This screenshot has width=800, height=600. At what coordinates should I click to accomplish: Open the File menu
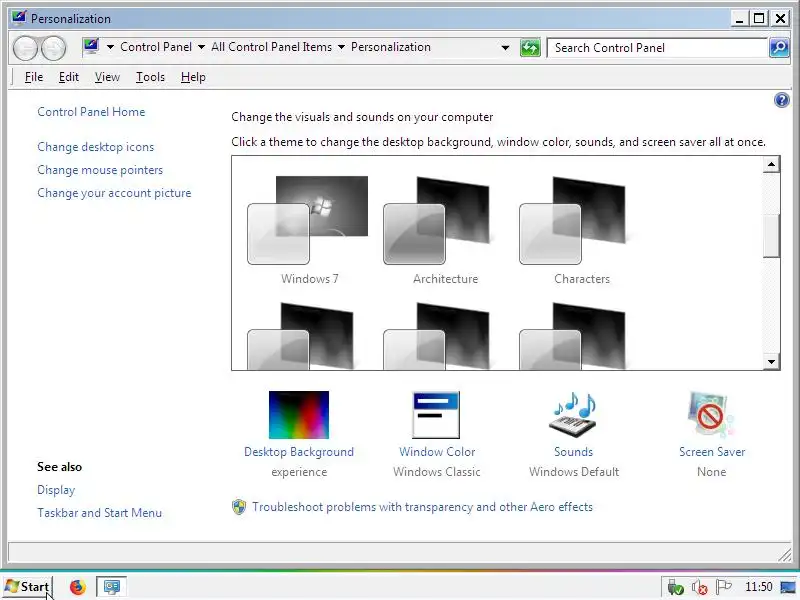[34, 77]
